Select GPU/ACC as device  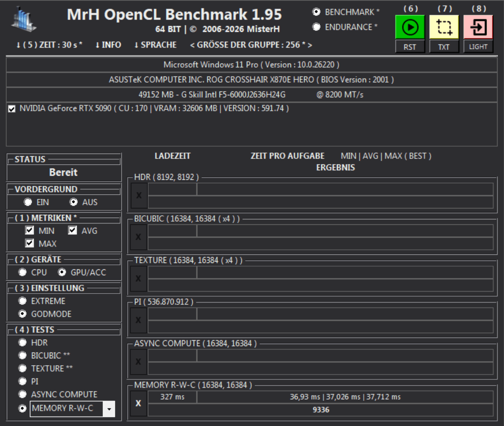click(62, 272)
